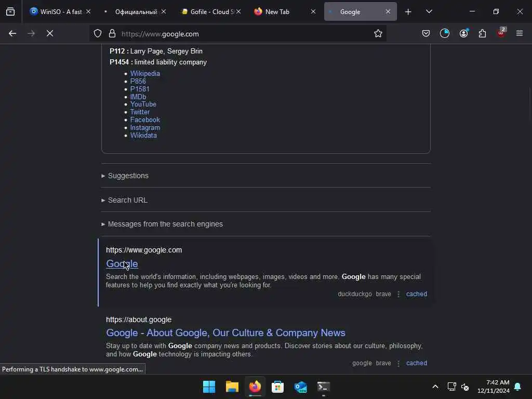Open a new tab with plus button

coord(408,12)
